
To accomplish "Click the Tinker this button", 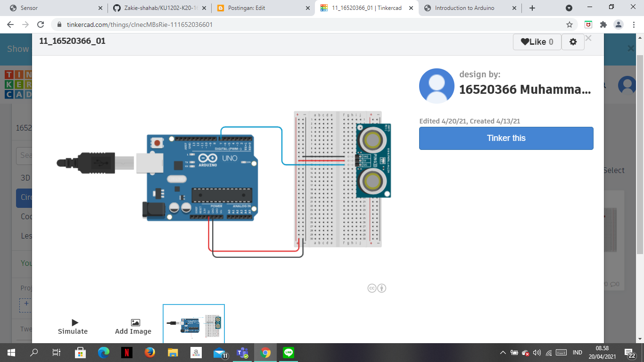I will (x=506, y=138).
